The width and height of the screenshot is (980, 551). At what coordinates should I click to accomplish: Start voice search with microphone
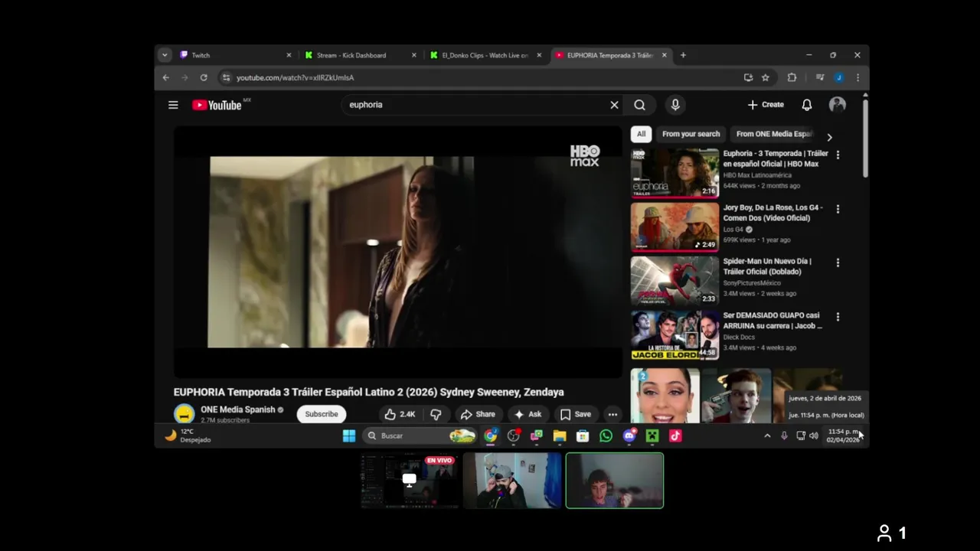point(675,105)
